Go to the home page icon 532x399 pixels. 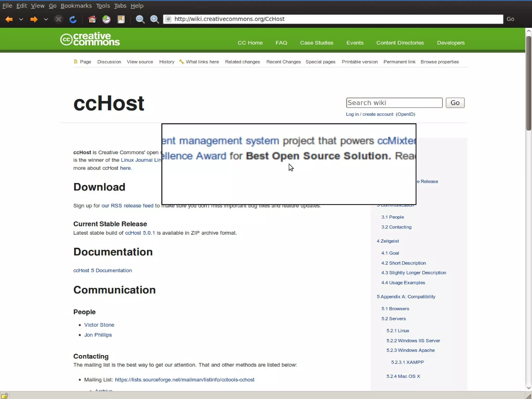[92, 19]
